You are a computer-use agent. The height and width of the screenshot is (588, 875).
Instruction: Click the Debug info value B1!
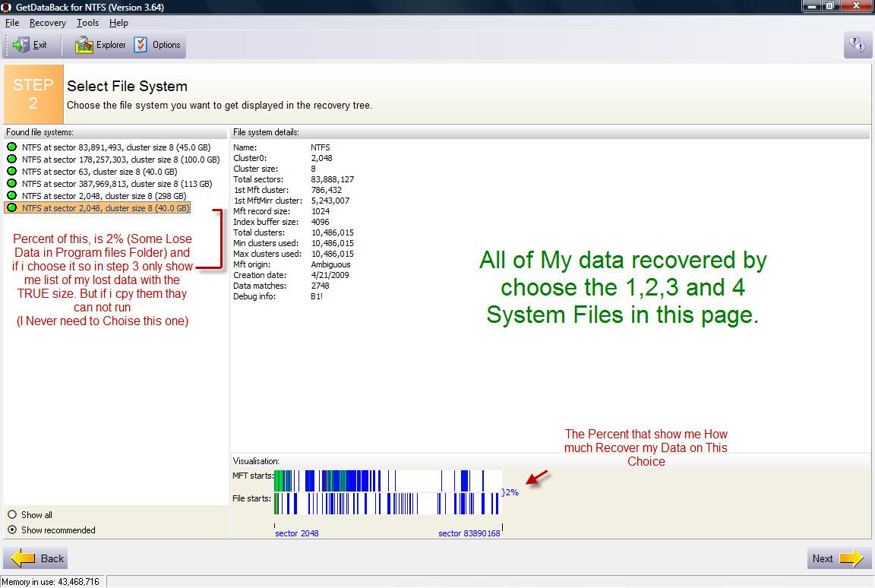pos(317,296)
